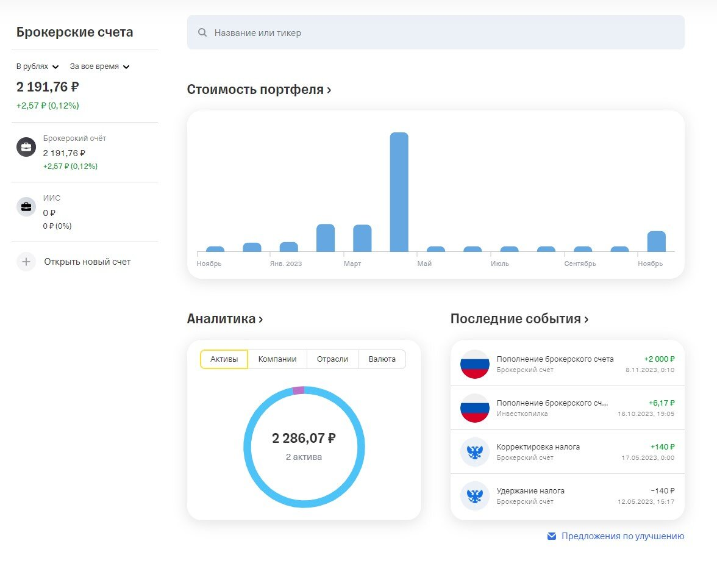Click the search magnifier icon
Viewport: 717px width, 588px height.
202,32
